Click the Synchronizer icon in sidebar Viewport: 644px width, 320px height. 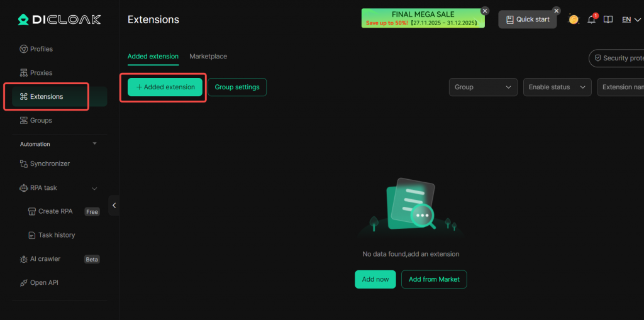[x=24, y=163]
